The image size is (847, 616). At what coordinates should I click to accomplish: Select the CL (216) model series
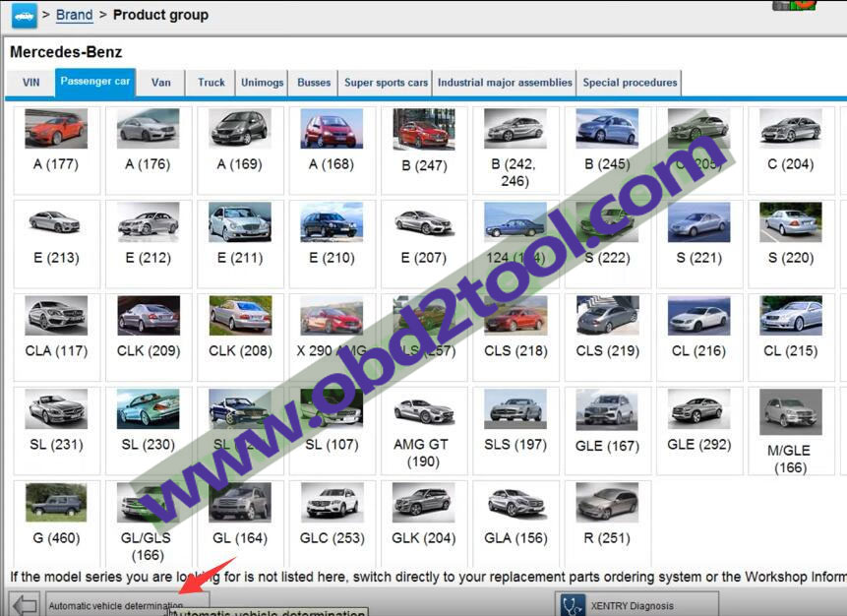pyautogui.click(x=699, y=338)
